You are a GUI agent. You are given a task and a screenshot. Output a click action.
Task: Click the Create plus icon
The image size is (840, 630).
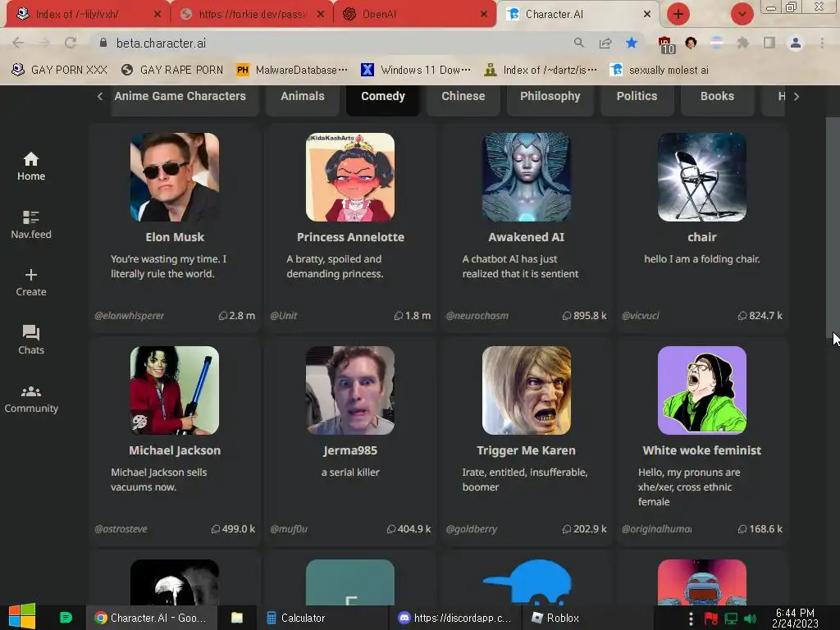31,275
